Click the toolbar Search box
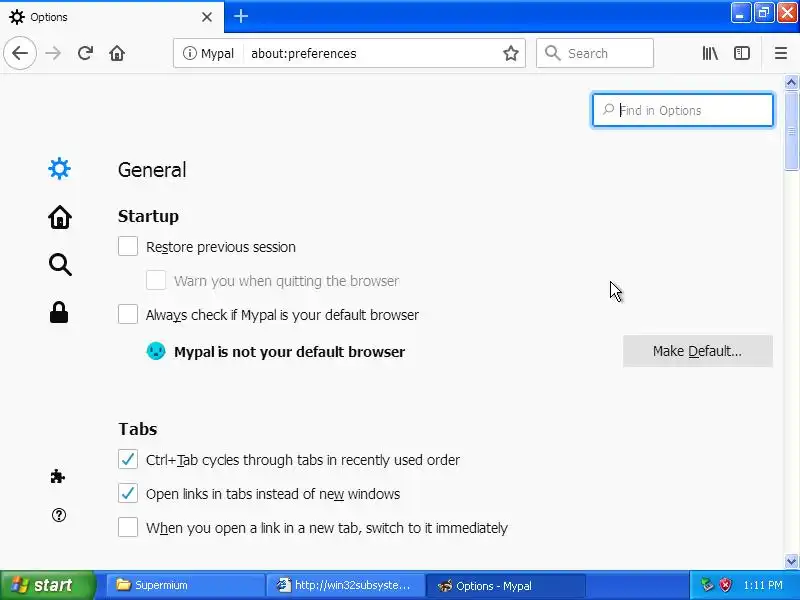 click(x=594, y=53)
